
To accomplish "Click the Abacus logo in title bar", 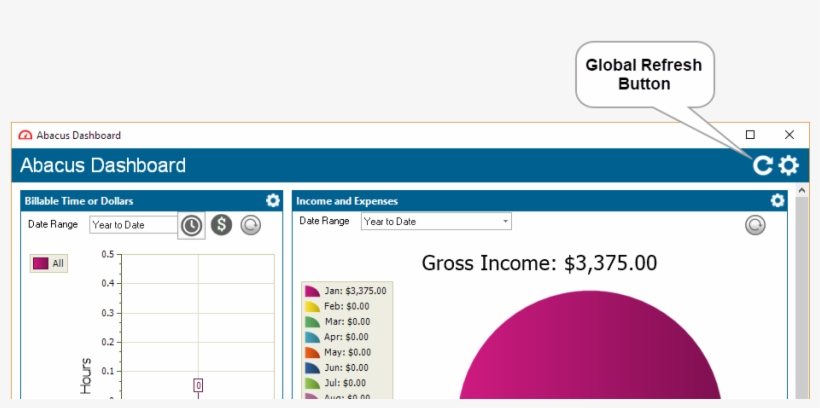I will [x=25, y=135].
